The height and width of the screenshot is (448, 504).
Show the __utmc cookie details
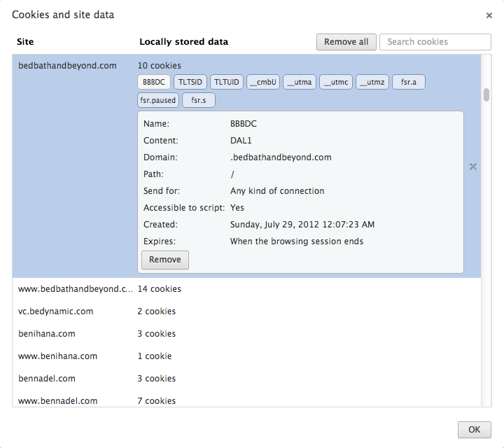coord(336,82)
